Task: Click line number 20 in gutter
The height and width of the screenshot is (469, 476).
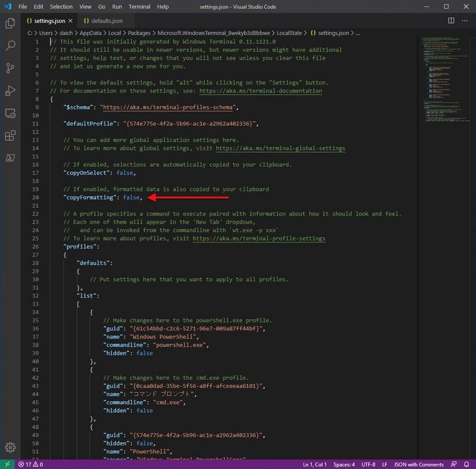Action: point(36,197)
